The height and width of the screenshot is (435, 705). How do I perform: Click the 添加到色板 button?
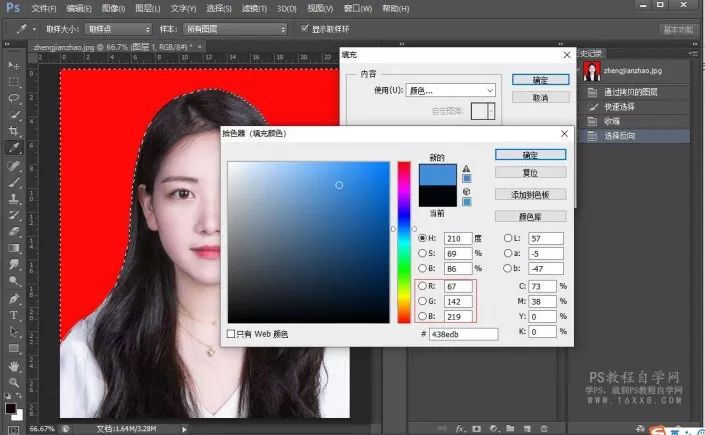click(x=531, y=194)
